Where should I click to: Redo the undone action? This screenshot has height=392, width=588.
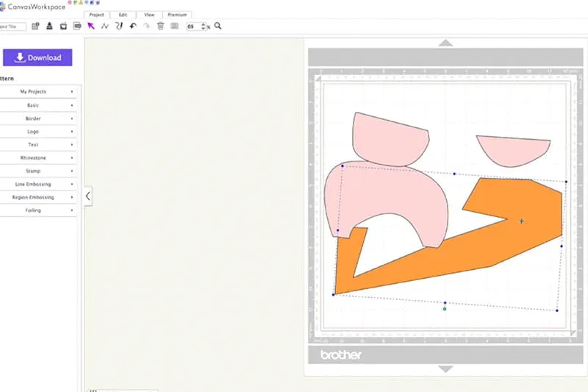pyautogui.click(x=146, y=26)
